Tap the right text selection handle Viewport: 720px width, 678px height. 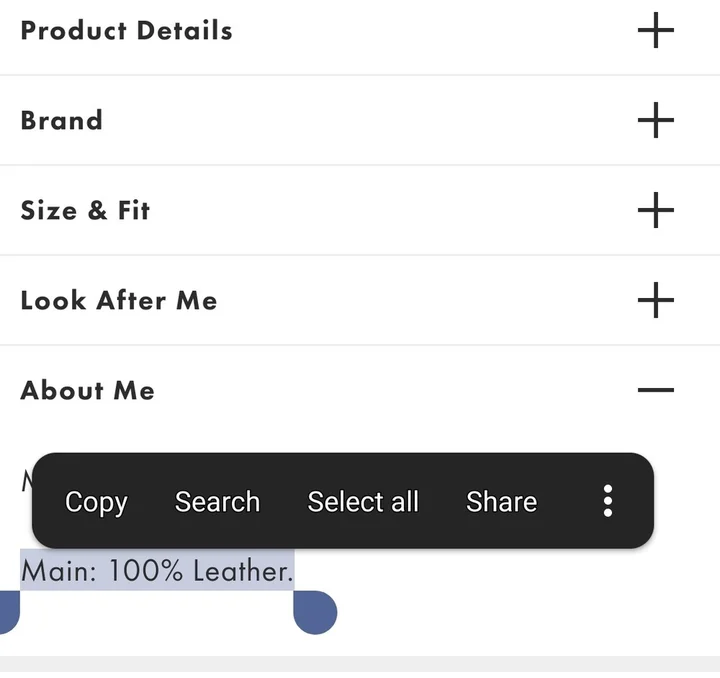click(315, 612)
